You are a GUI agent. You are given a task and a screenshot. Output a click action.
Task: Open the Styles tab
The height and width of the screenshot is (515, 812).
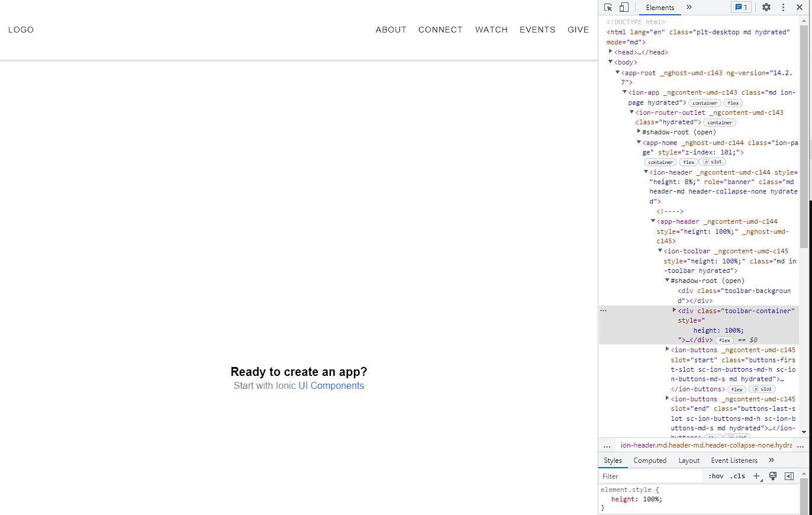click(613, 461)
